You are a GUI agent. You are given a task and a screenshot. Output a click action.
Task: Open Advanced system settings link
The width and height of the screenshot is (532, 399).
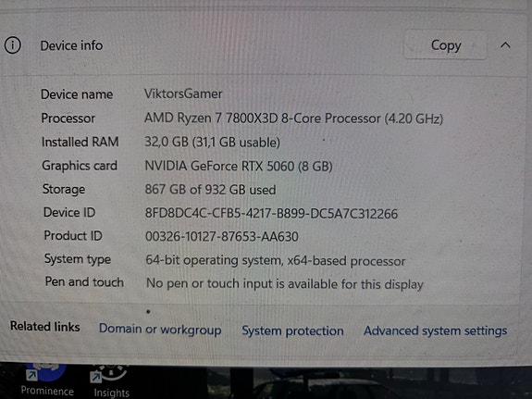point(435,330)
